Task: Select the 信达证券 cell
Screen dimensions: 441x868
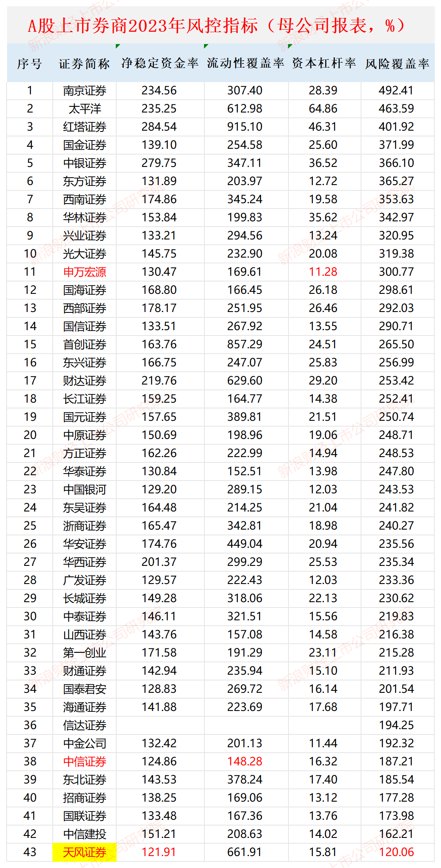Action: pyautogui.click(x=84, y=725)
